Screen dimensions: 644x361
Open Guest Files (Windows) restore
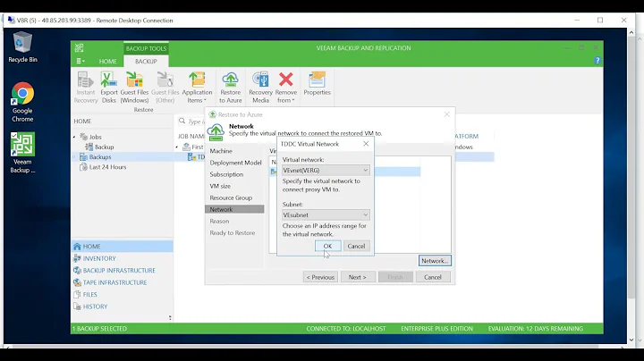click(x=134, y=88)
